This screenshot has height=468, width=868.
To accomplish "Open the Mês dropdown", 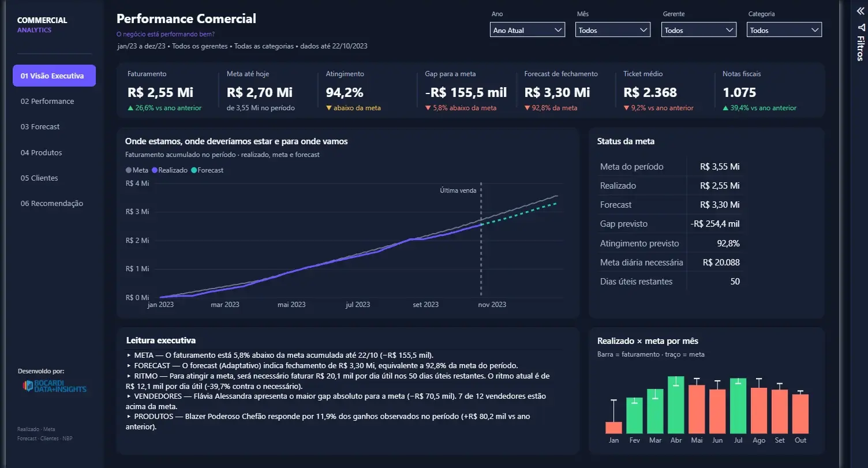I will 613,30.
